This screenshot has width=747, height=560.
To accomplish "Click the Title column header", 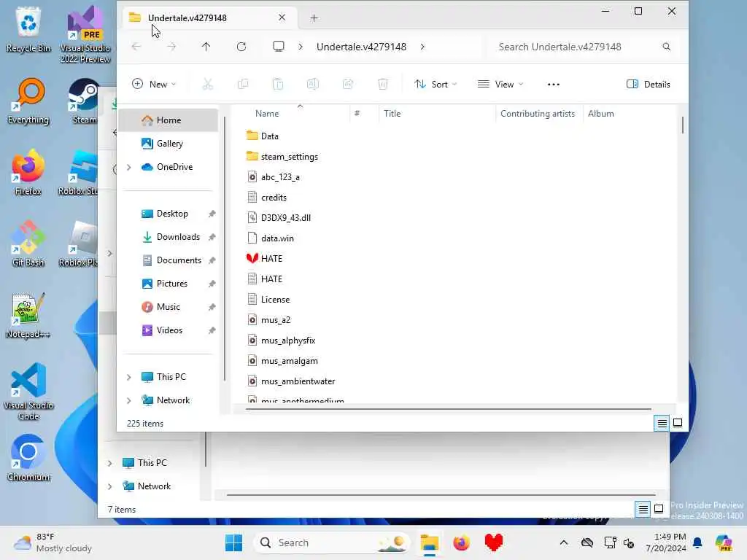I will (x=437, y=113).
